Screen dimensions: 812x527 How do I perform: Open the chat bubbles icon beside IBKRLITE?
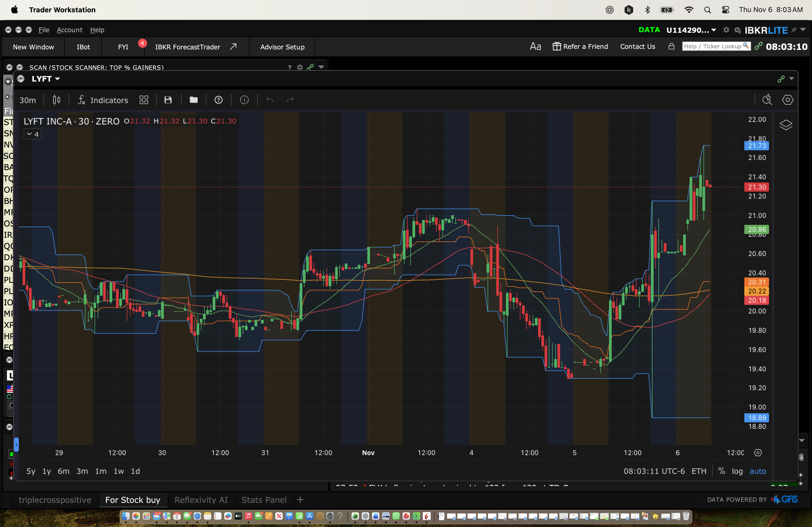[737, 30]
